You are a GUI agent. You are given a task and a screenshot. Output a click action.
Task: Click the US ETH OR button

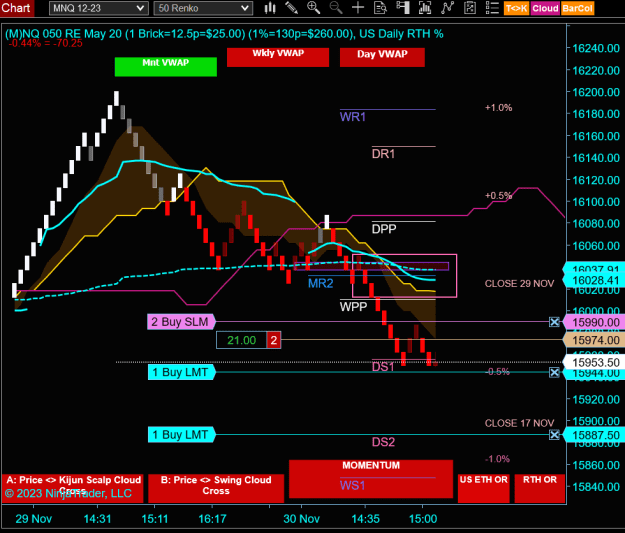[x=483, y=488]
